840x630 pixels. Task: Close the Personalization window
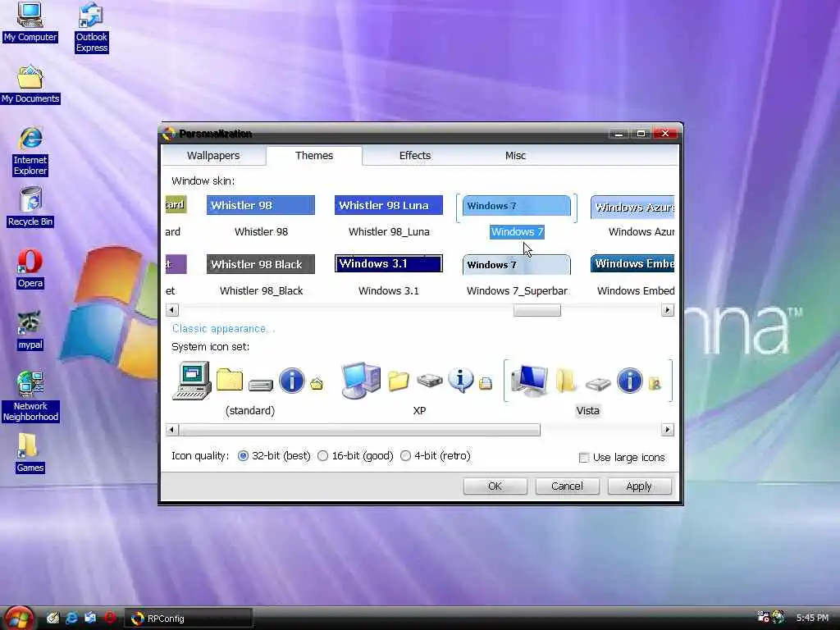(x=665, y=134)
